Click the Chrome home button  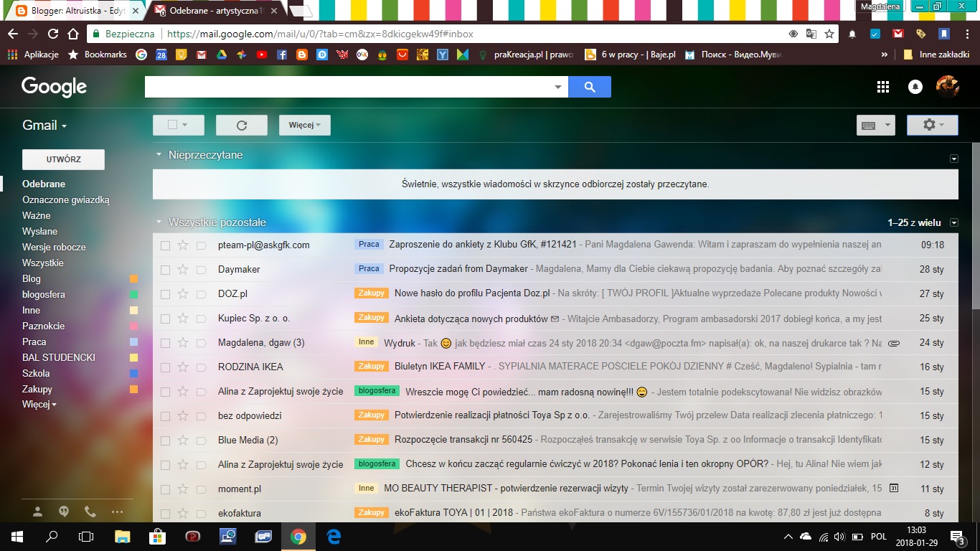tap(72, 34)
